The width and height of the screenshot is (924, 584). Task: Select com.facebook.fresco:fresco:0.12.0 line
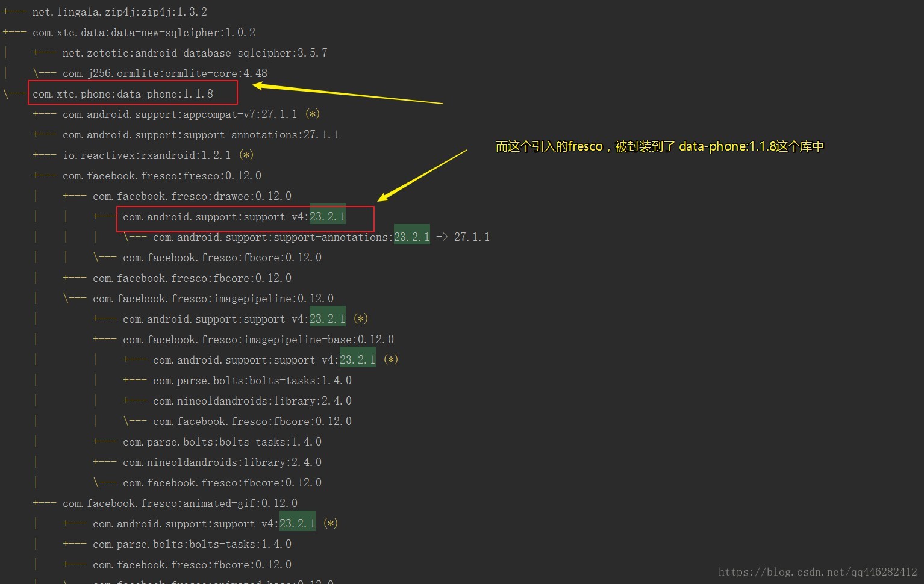pos(162,176)
